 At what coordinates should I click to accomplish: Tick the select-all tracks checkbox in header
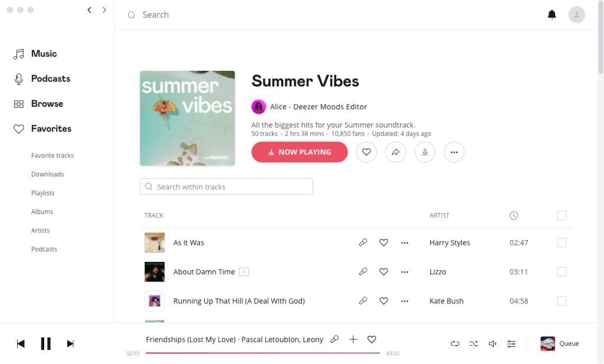click(x=562, y=216)
